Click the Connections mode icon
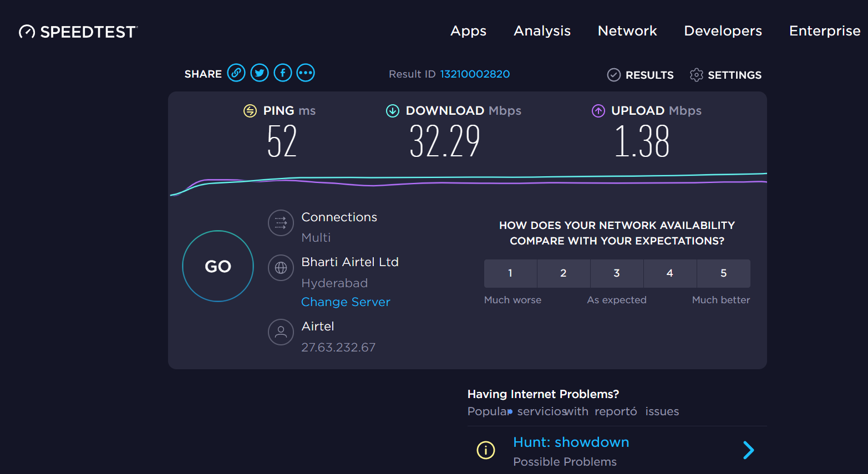 click(x=281, y=223)
